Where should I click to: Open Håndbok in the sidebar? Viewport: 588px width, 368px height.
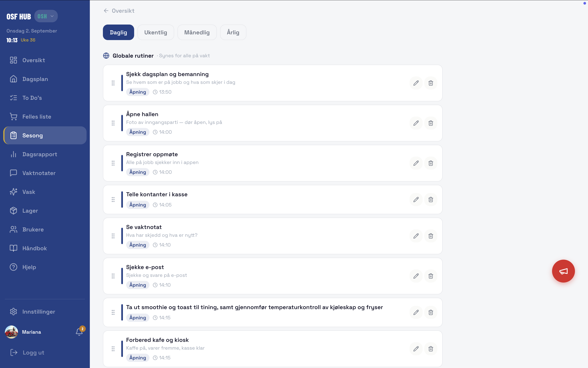(45, 248)
